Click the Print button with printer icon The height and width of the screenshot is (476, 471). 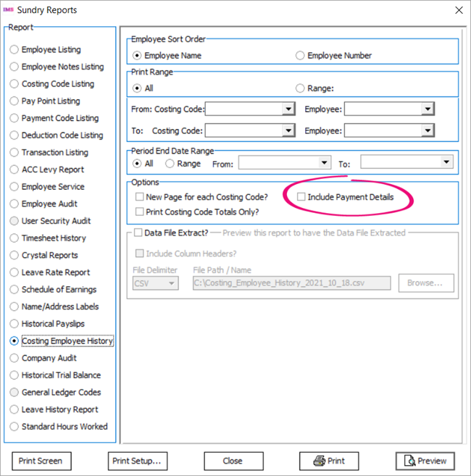coord(328,461)
